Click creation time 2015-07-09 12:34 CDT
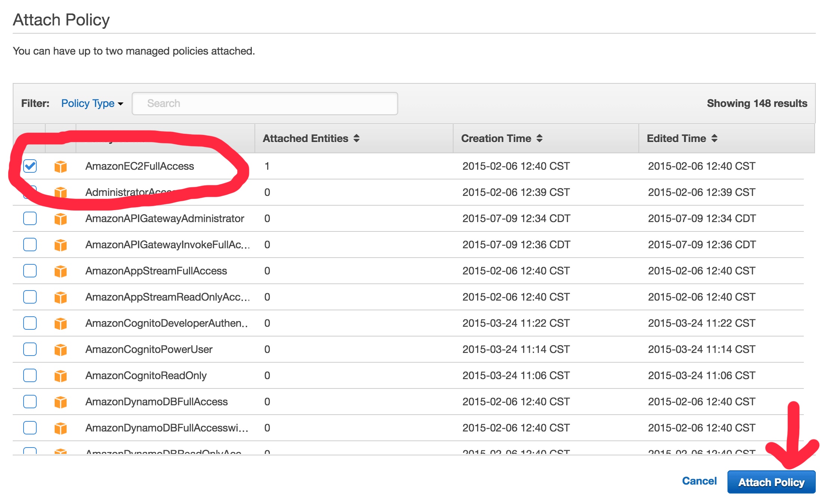 516,219
